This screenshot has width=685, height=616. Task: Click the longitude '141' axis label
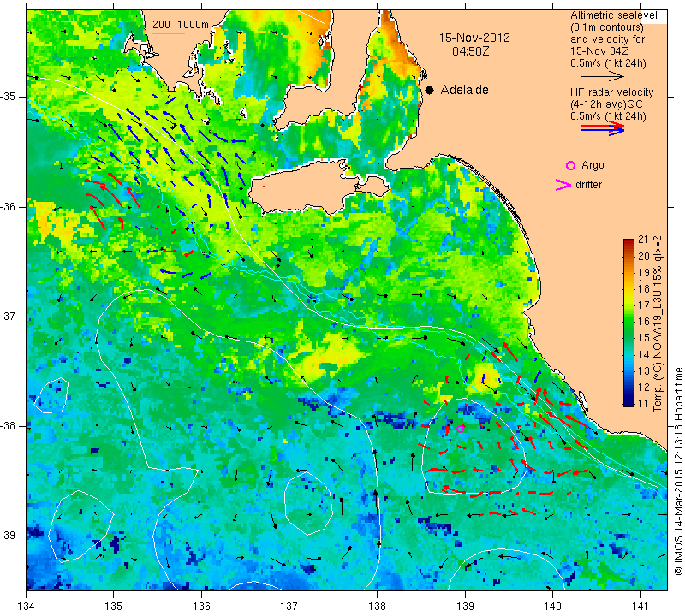pos(640,606)
